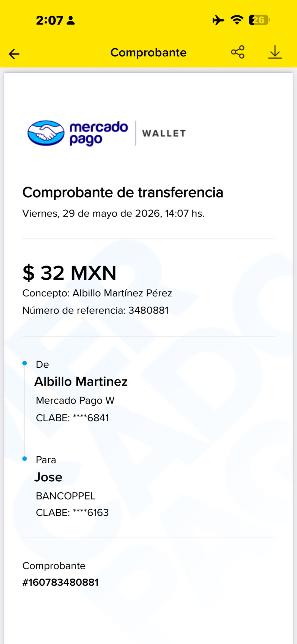Tap the Número de referencia 3480881 text

coord(95,310)
